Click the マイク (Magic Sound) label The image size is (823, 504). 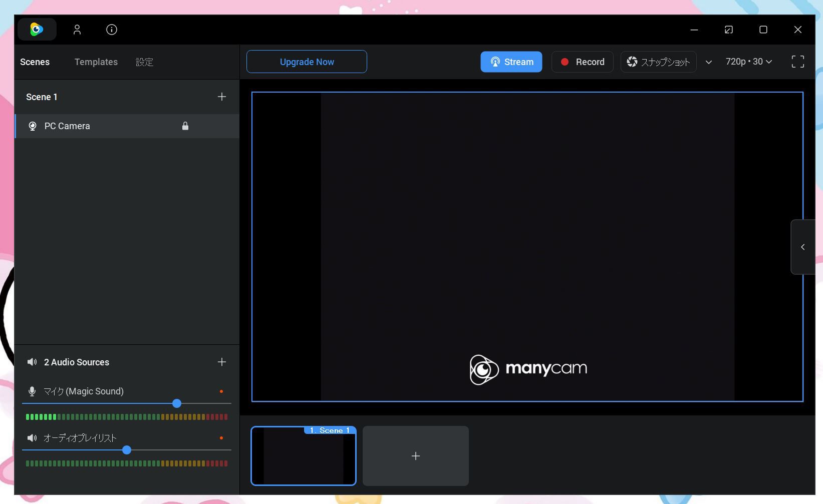(84, 391)
